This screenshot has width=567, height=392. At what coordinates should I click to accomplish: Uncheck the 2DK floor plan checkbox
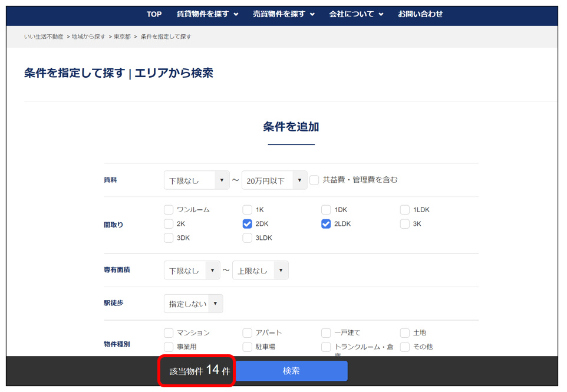[x=248, y=224]
